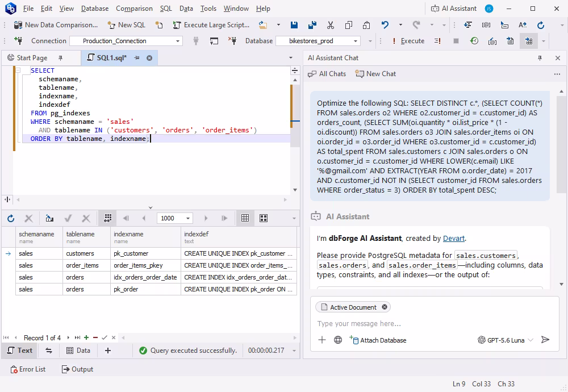Go to the last record navigator icon
This screenshot has width=568, height=392.
coord(77,337)
